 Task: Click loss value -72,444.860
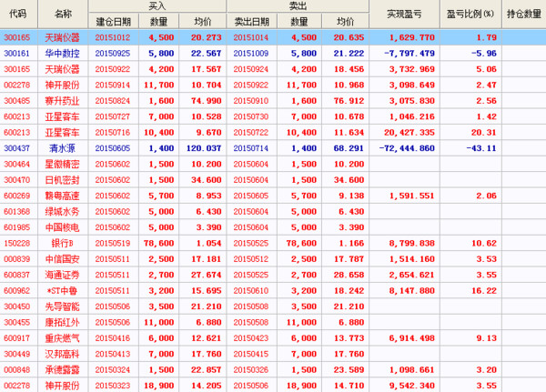(407, 148)
